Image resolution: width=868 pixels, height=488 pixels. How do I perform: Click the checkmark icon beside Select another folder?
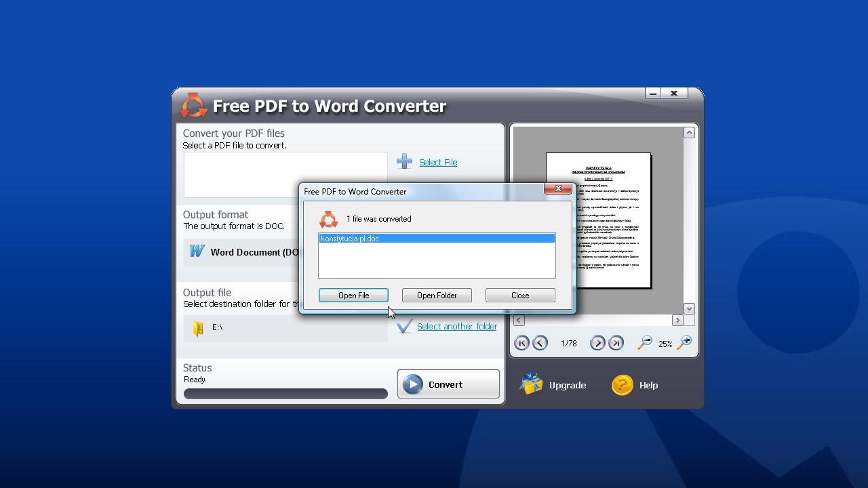tap(405, 327)
